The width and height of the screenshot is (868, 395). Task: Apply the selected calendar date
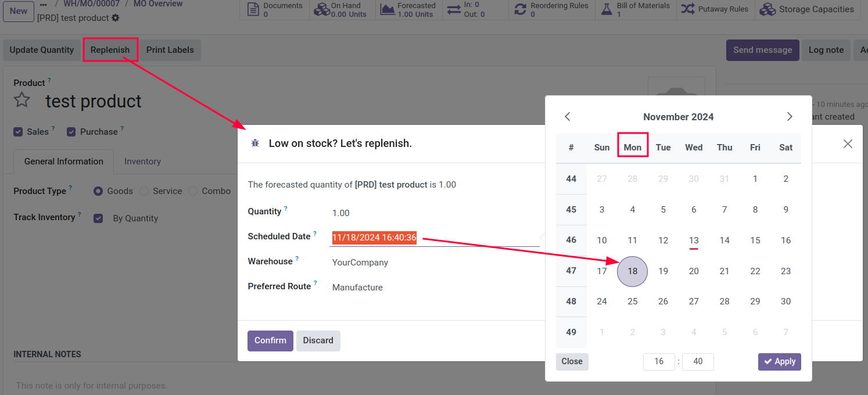point(780,361)
